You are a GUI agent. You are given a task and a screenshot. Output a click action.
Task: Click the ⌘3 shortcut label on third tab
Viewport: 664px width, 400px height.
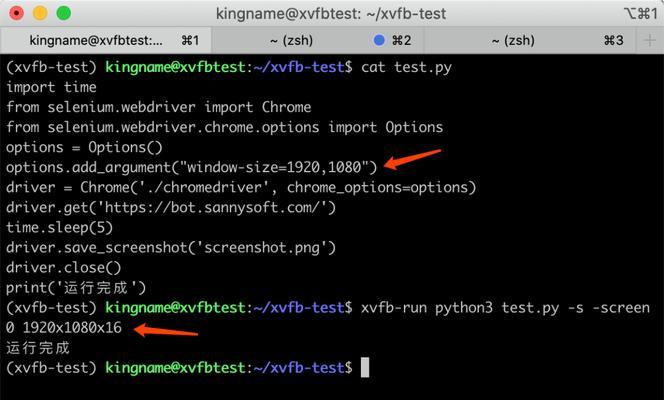613,41
